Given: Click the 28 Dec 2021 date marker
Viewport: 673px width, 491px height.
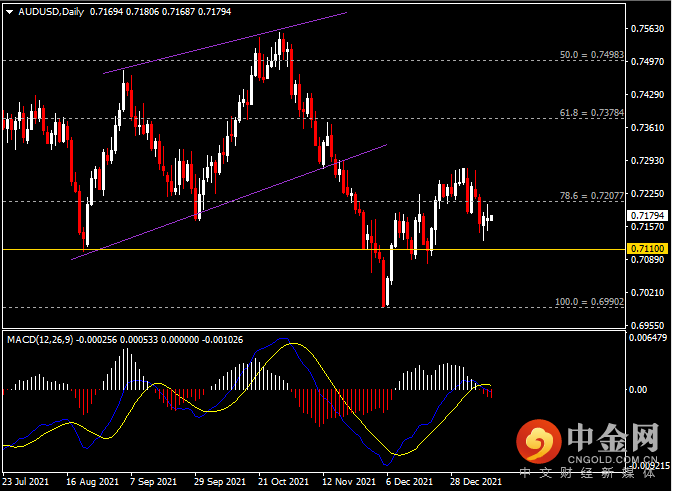Looking at the screenshot, I should 473,481.
